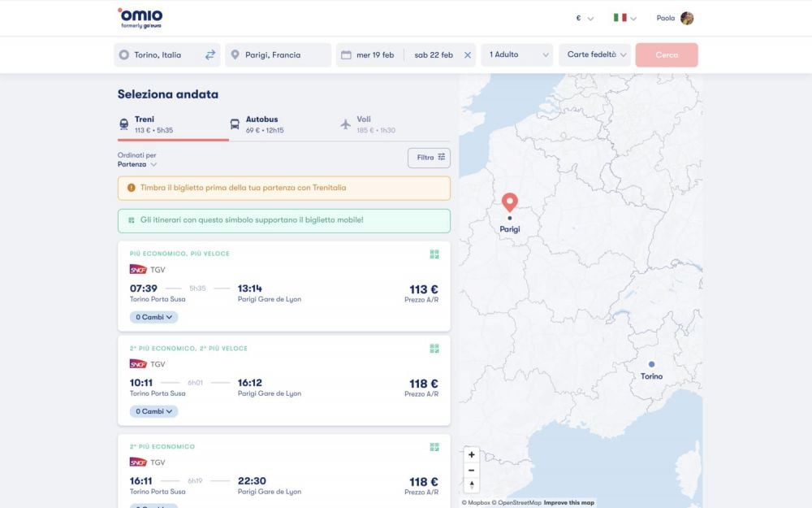Zoom the map in with the plus icon

[x=471, y=456]
